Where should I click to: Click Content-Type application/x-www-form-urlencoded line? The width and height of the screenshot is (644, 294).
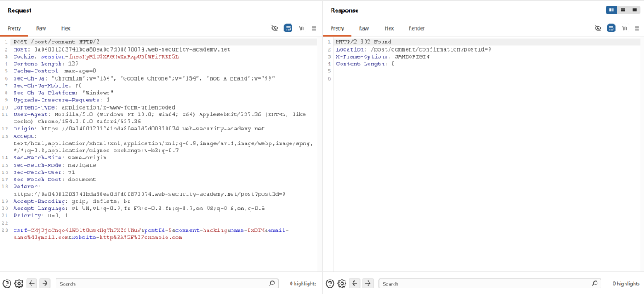pyautogui.click(x=94, y=107)
